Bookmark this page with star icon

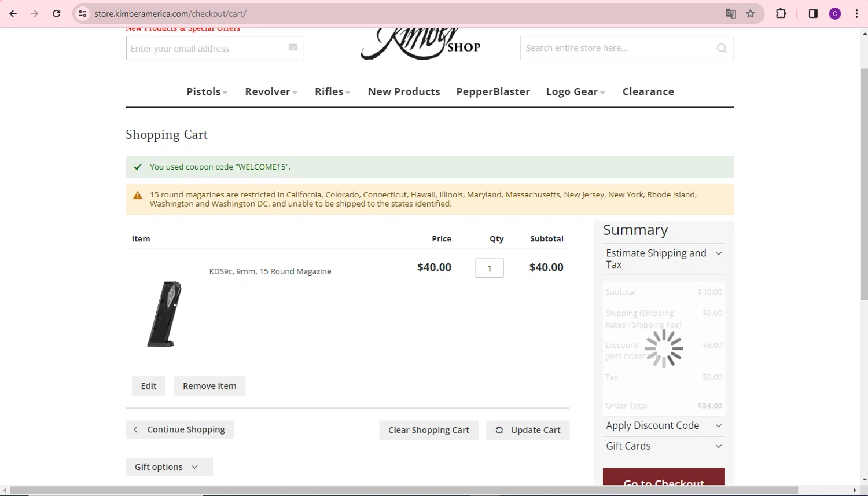click(751, 13)
